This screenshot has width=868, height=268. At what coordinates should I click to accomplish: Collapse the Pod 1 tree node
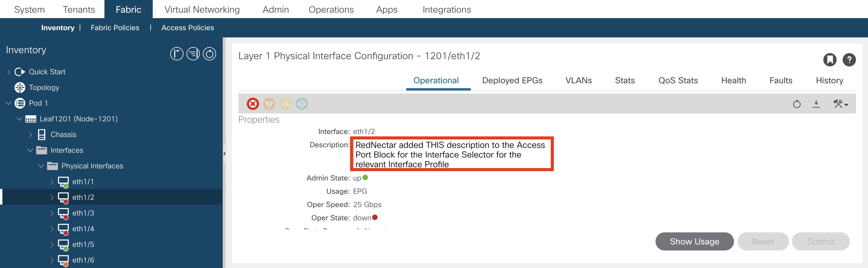[8, 103]
